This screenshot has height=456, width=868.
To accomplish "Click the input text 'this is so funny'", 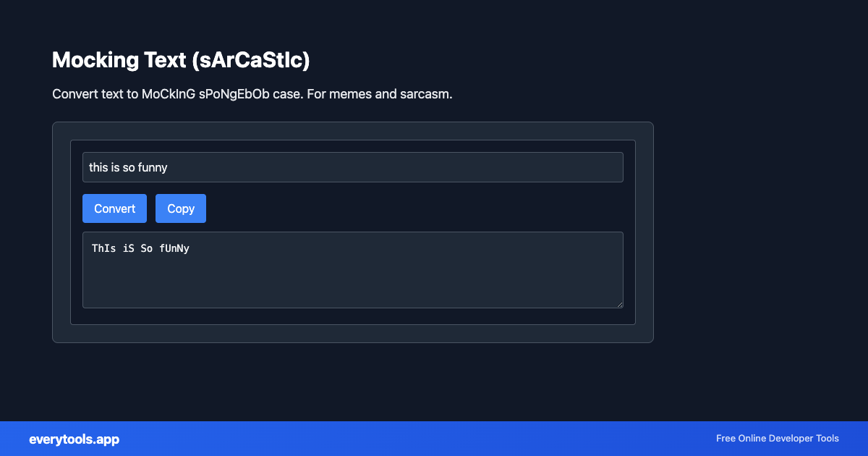I will 127,167.
